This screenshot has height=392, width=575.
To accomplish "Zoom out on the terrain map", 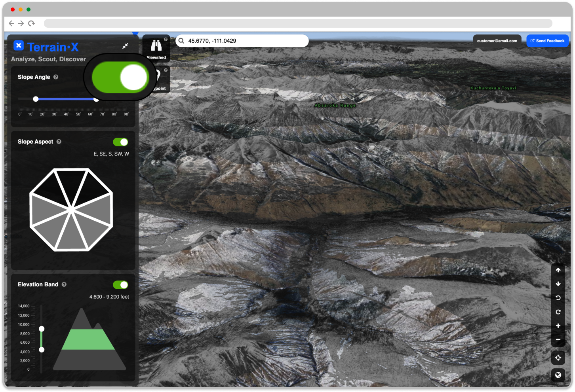I will coord(558,339).
